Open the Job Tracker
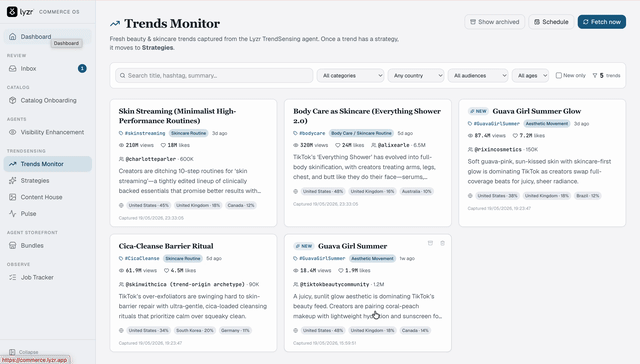 pyautogui.click(x=47, y=277)
